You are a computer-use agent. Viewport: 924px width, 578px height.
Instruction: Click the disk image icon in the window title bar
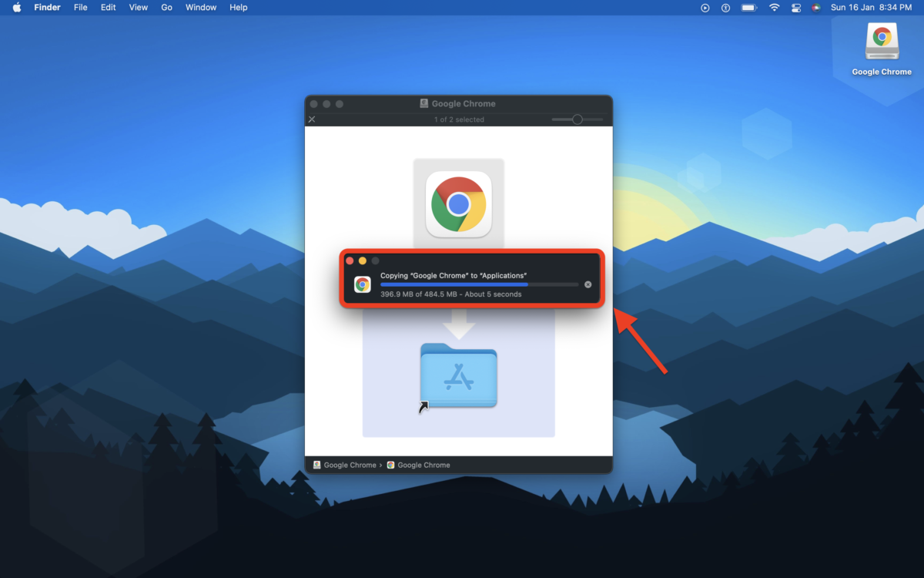423,102
